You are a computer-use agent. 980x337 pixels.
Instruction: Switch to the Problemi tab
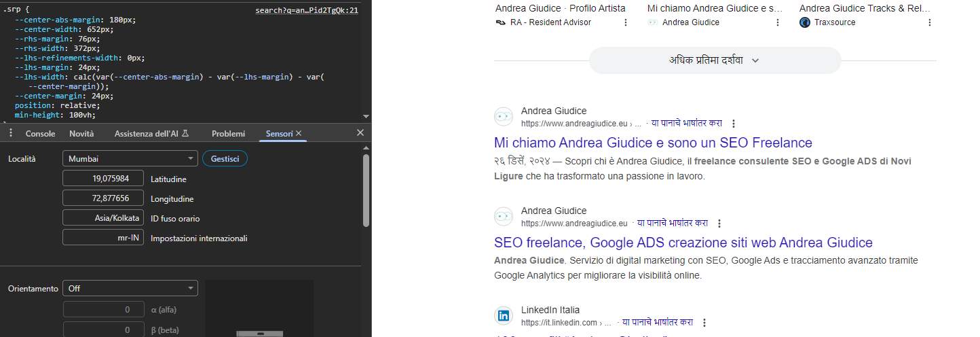pos(228,134)
